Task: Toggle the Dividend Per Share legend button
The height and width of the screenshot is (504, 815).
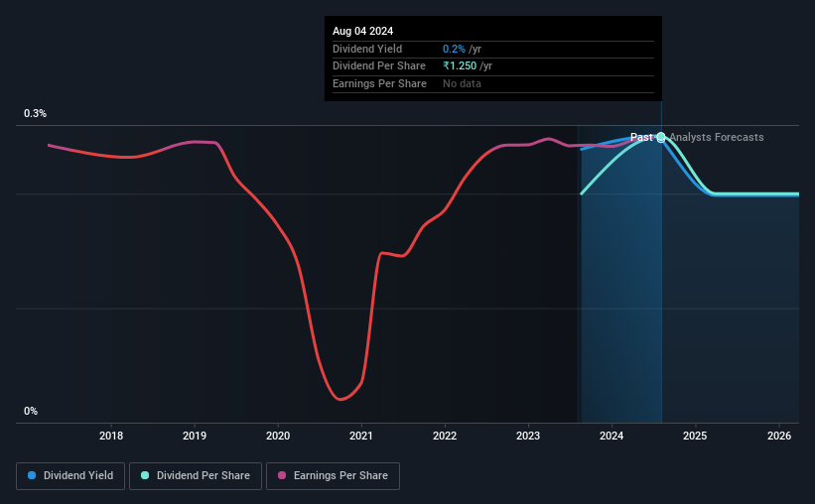Action: click(196, 476)
